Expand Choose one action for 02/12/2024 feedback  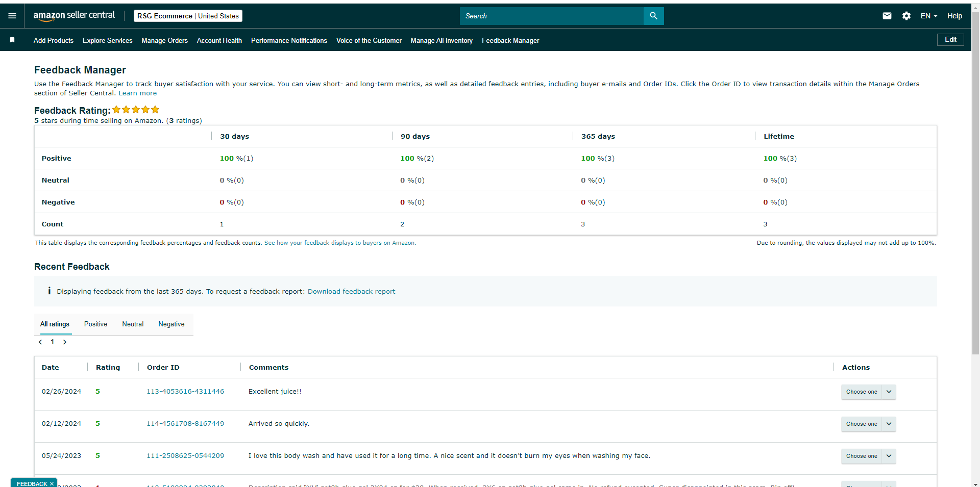pyautogui.click(x=868, y=424)
